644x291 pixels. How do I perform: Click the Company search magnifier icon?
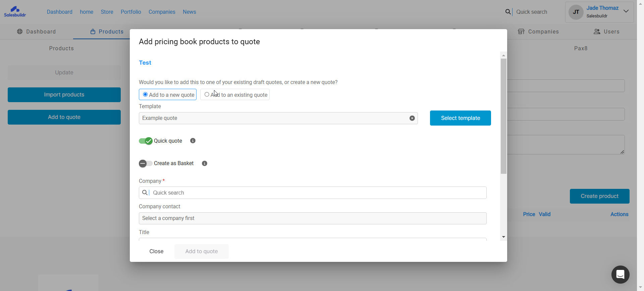(x=145, y=193)
